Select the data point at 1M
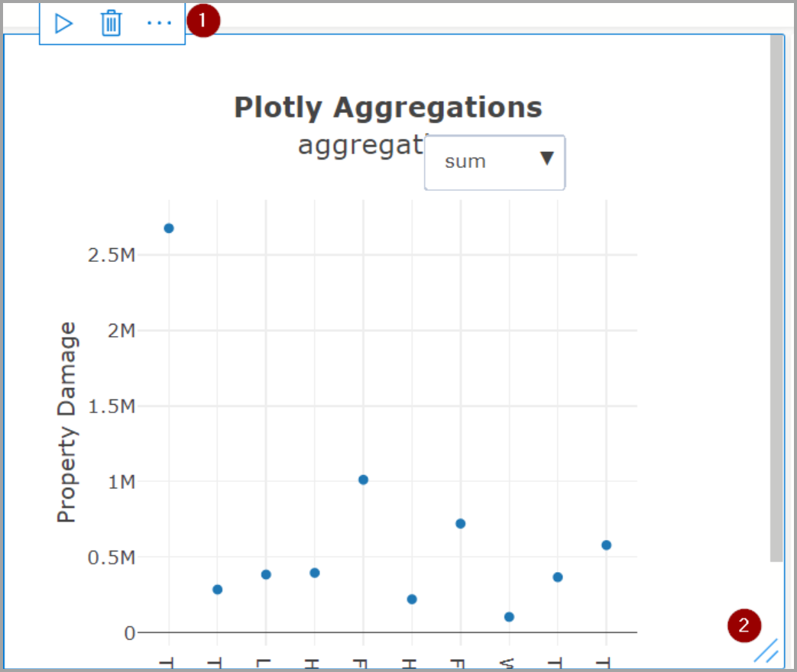Image resolution: width=797 pixels, height=672 pixels. coord(363,480)
